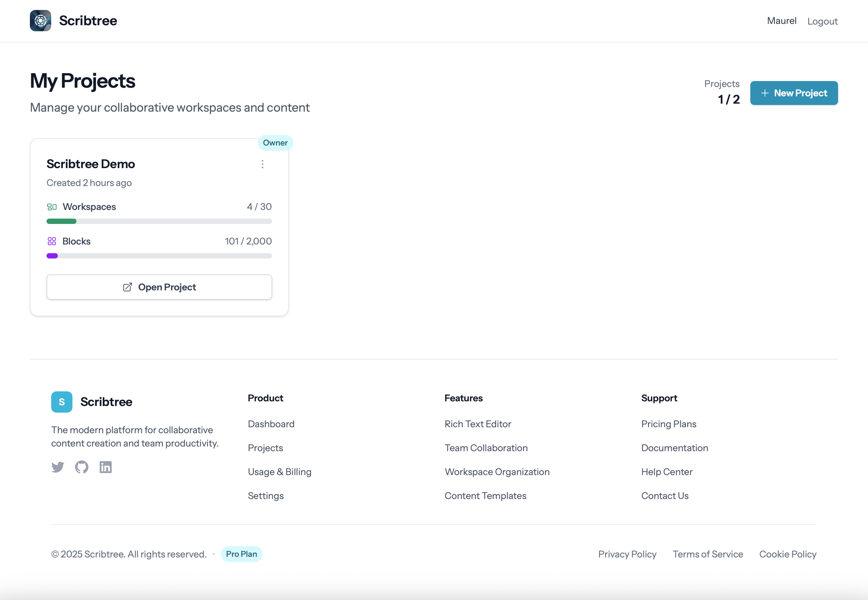The width and height of the screenshot is (868, 600).
Task: Click the 4 / 30 workspaces count
Action: 260,207
